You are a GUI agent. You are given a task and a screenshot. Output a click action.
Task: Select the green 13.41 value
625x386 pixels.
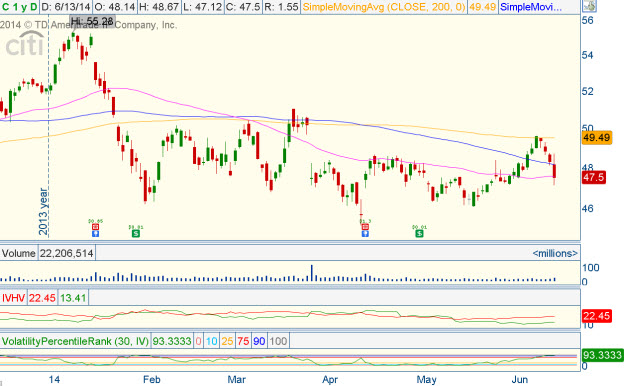point(73,298)
